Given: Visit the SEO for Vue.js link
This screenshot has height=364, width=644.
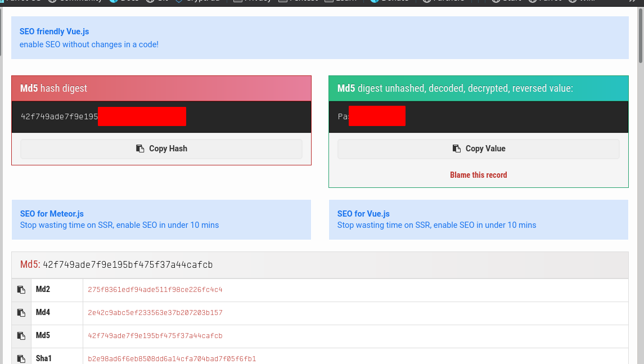Looking at the screenshot, I should tap(363, 214).
